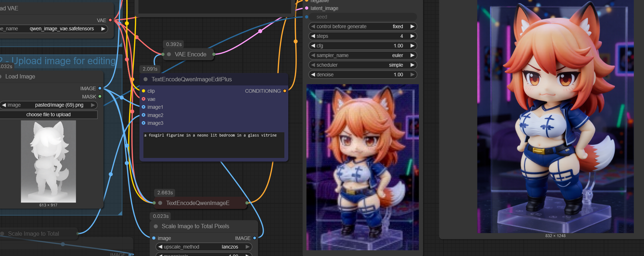644x256 pixels.
Task: Click the blue IMAGE output socket on Load Image
Action: [100, 88]
